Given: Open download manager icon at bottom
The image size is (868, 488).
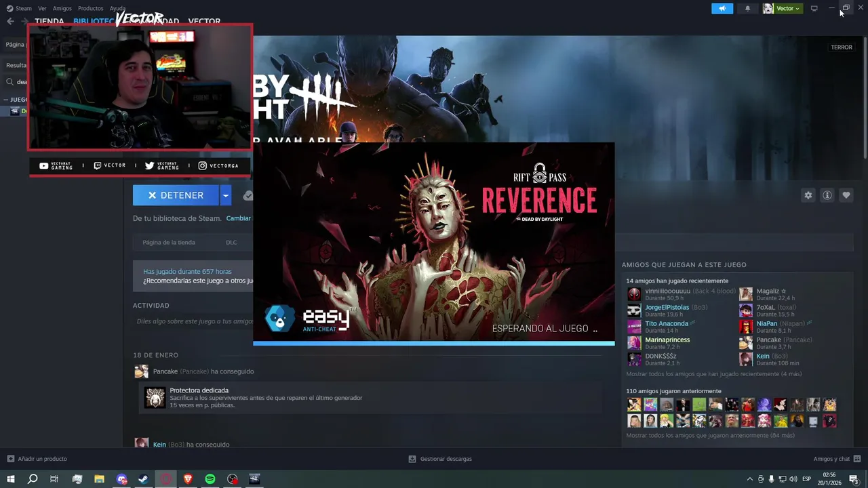Looking at the screenshot, I should [412, 459].
